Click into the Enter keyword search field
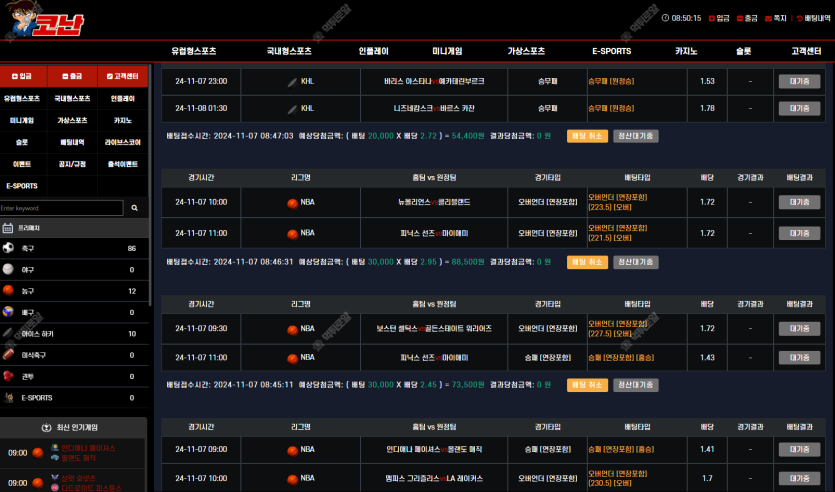 pyautogui.click(x=62, y=208)
